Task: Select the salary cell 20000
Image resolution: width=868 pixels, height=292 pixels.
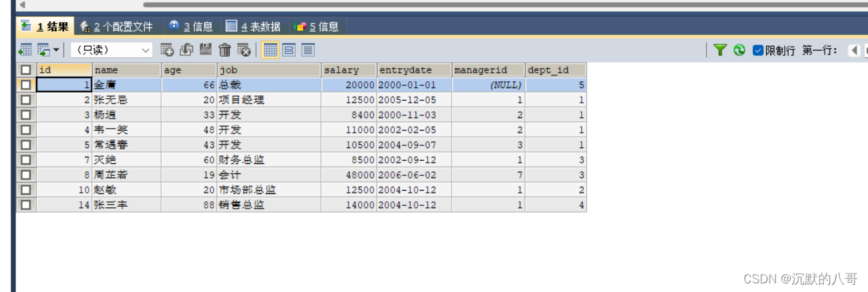Action: pyautogui.click(x=348, y=85)
